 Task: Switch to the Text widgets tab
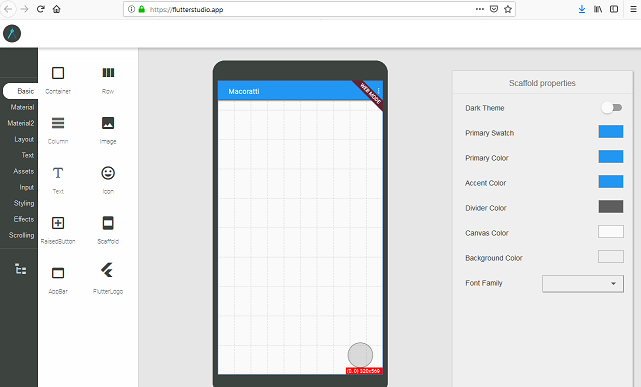pos(28,155)
